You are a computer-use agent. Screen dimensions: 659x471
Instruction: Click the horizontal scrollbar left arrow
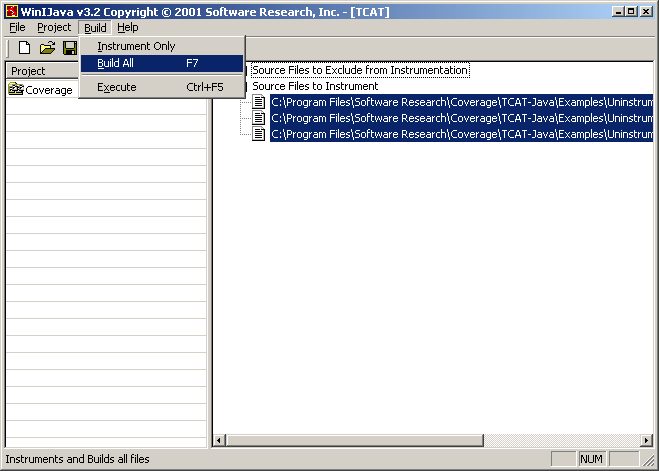pyautogui.click(x=219, y=440)
